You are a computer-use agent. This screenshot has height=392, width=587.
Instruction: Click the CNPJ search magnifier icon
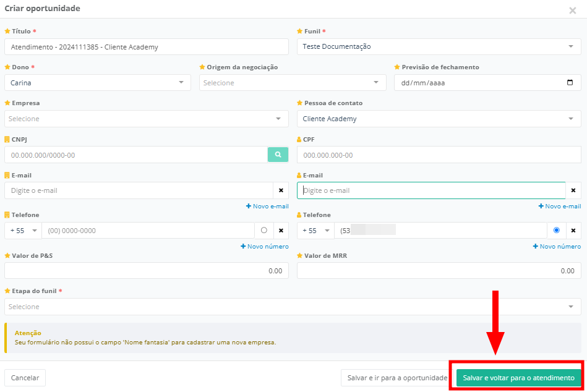pyautogui.click(x=278, y=155)
